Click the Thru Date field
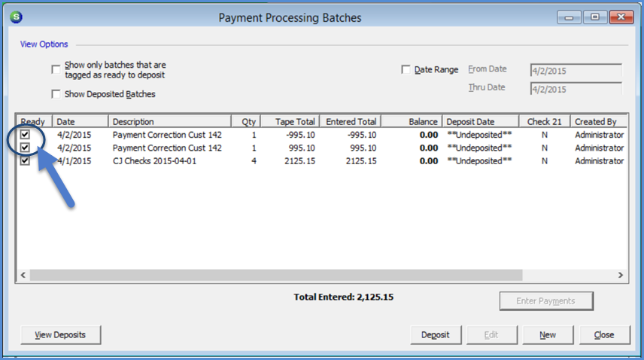The width and height of the screenshot is (644, 360). (576, 89)
